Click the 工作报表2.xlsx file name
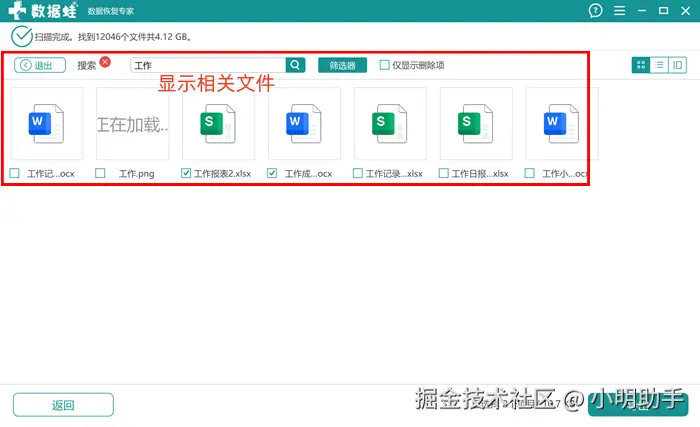 click(x=222, y=173)
